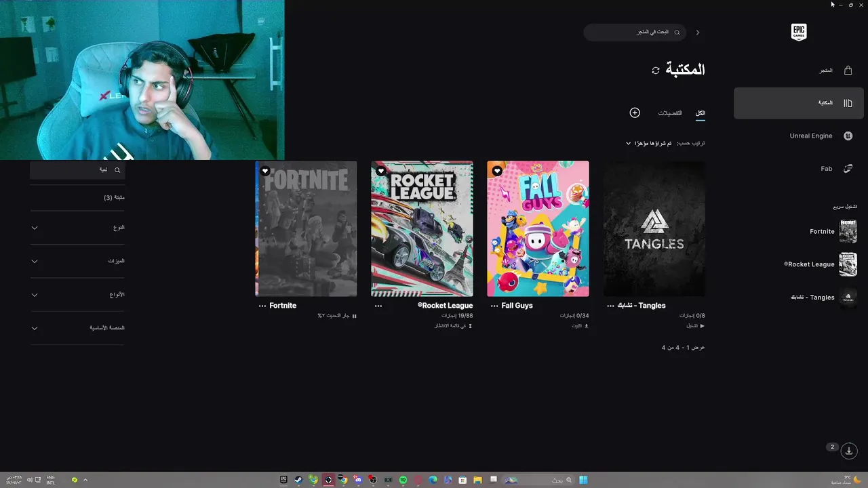The image size is (868, 488).
Task: Open Epic Games Launcher in taskbar
Action: (283, 480)
